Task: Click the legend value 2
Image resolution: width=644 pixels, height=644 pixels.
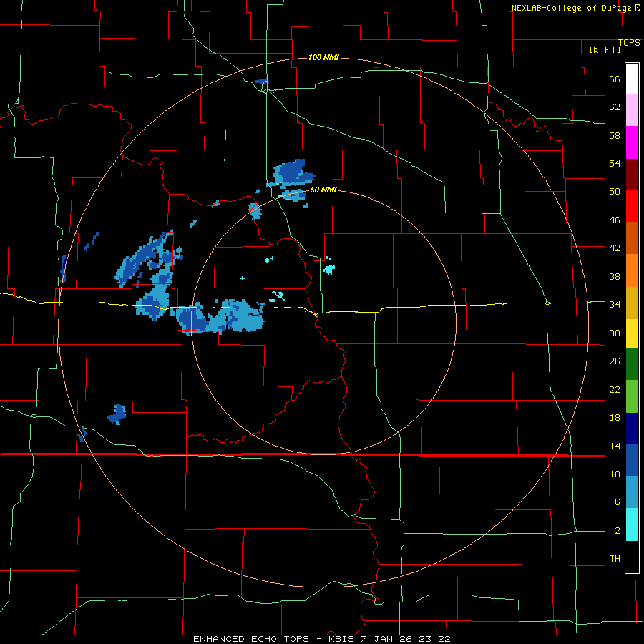Action: click(x=618, y=530)
